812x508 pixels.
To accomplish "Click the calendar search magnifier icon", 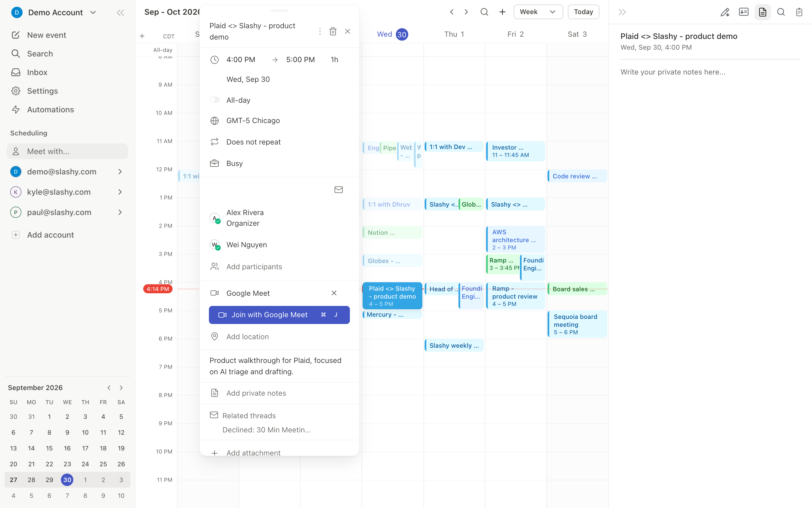I will click(x=484, y=12).
